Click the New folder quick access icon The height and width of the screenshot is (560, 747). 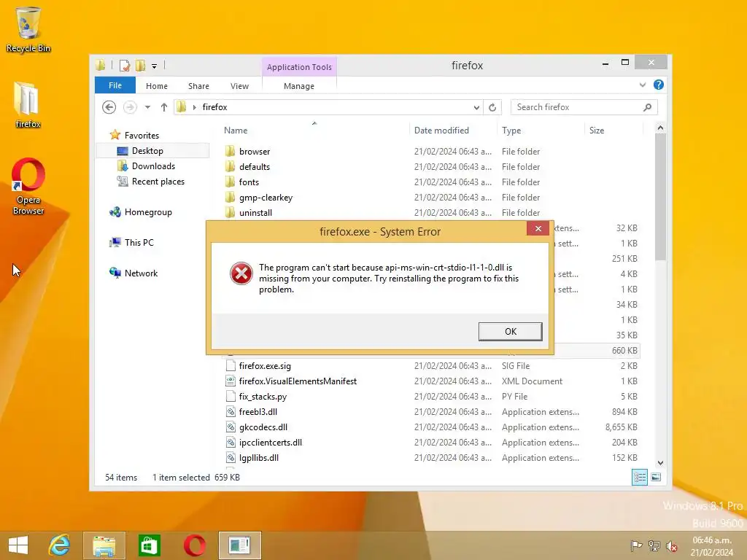pyautogui.click(x=141, y=66)
